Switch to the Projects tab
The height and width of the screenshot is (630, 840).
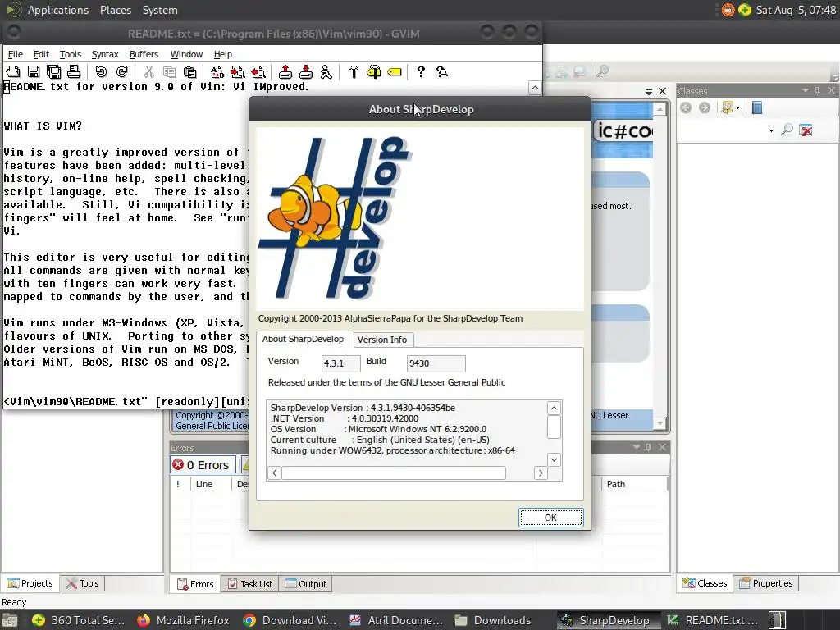[x=30, y=583]
